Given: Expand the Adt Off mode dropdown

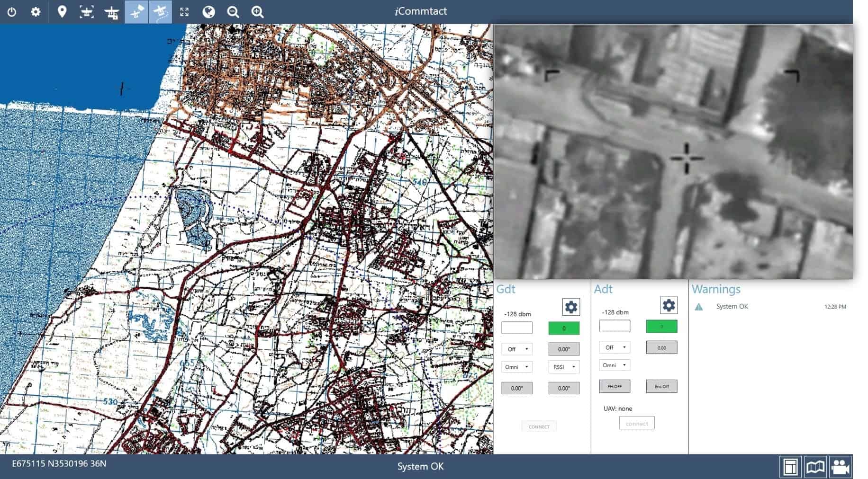Looking at the screenshot, I should [x=615, y=347].
